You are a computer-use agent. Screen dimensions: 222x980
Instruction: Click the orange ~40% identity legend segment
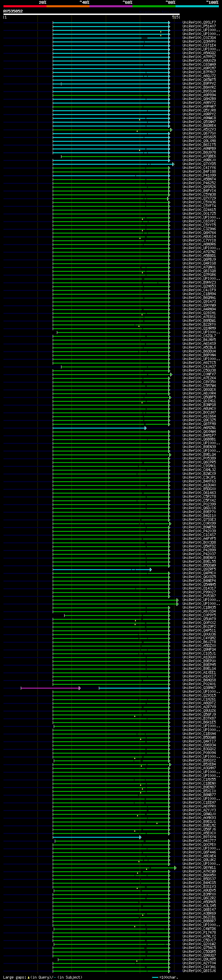(x=68, y=6)
